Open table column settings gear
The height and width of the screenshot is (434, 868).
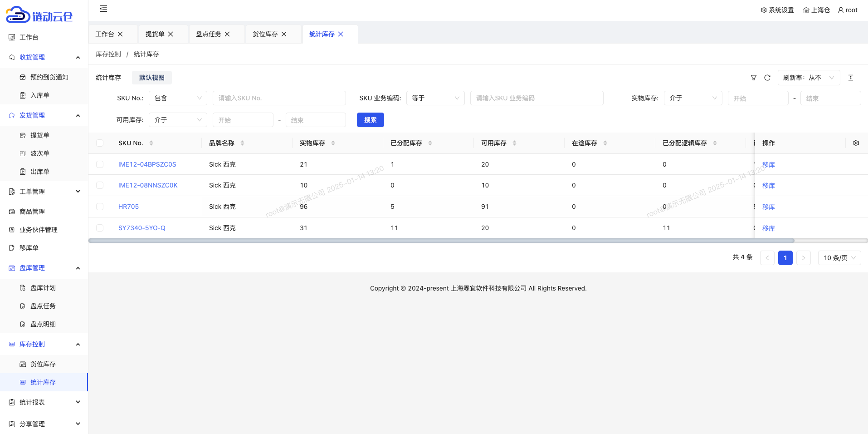856,143
